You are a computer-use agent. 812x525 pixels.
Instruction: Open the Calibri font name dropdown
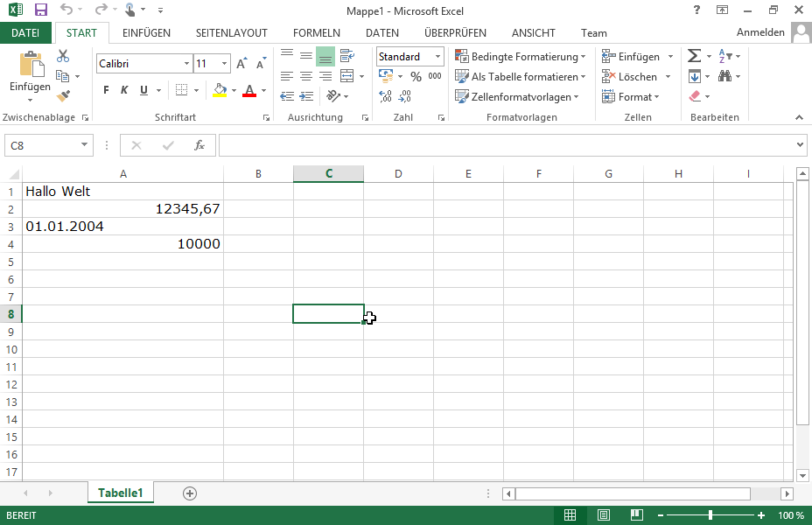(186, 64)
